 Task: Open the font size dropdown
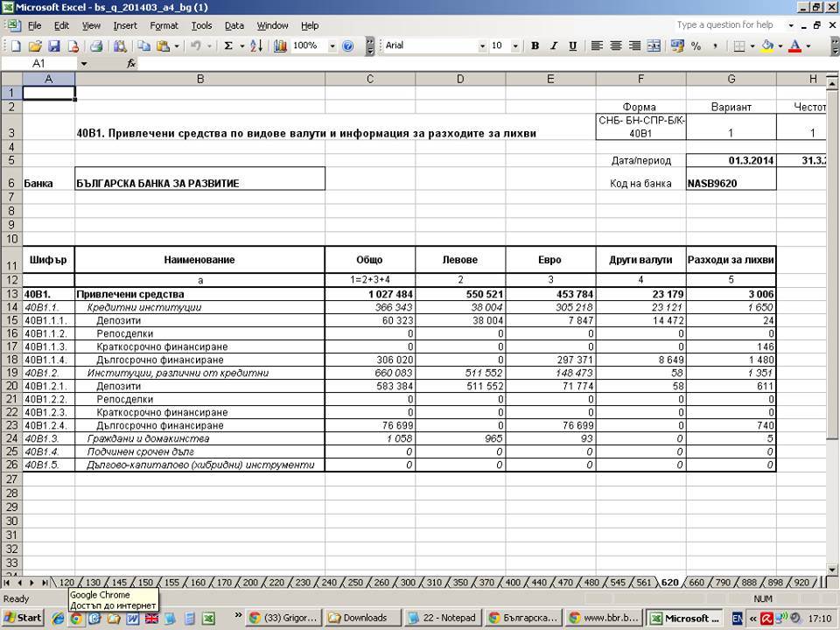point(515,45)
